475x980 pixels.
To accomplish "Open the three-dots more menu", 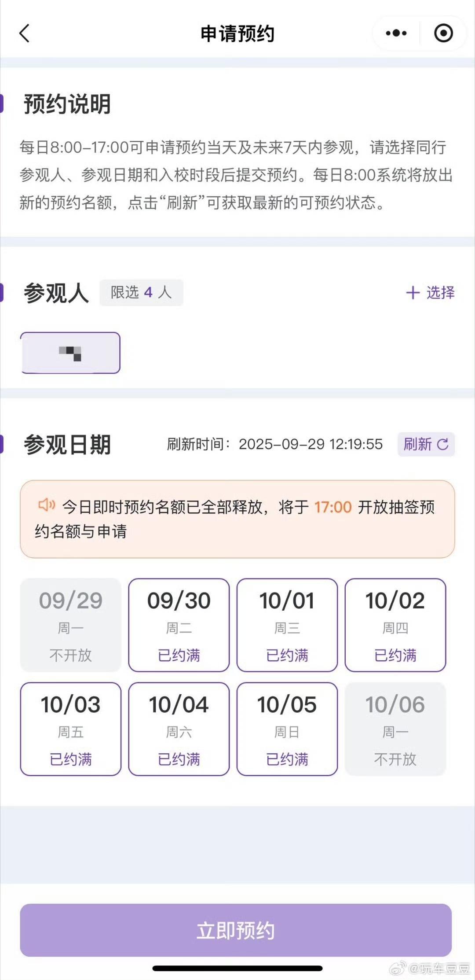I will tap(396, 33).
